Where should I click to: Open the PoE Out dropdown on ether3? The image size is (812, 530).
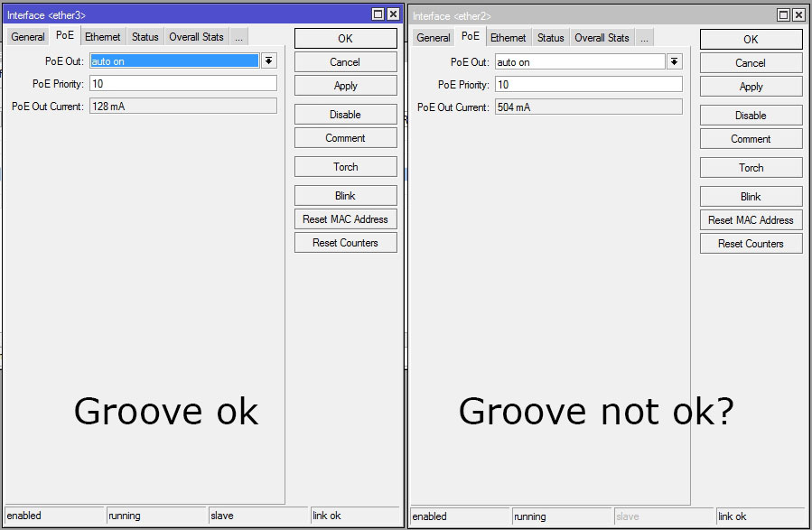click(x=267, y=60)
